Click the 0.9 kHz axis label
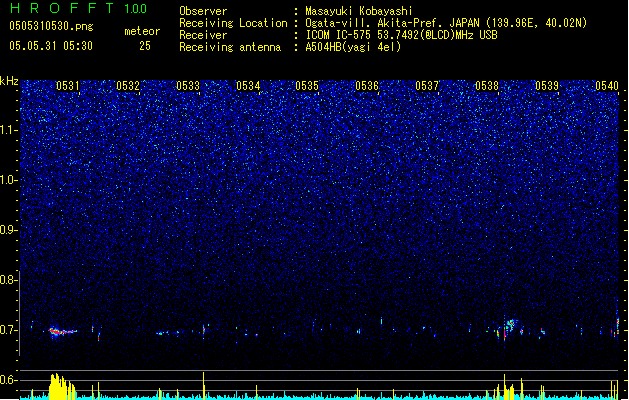This screenshot has width=629, height=400. click(8, 230)
